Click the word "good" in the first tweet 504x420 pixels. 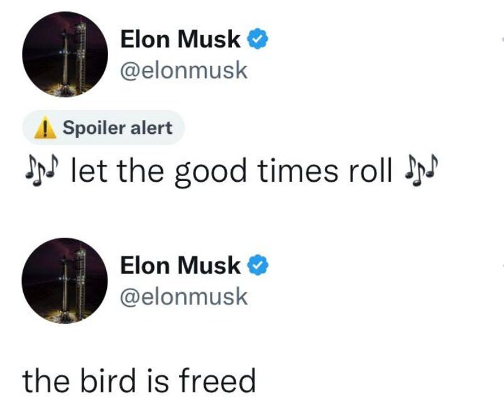(211, 172)
